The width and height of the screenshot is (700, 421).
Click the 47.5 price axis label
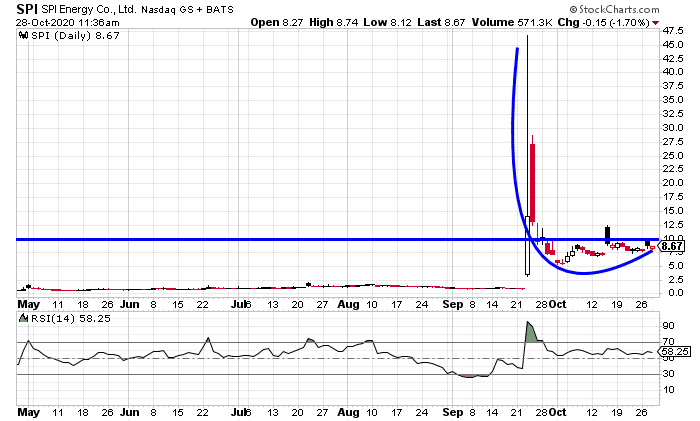pos(673,31)
